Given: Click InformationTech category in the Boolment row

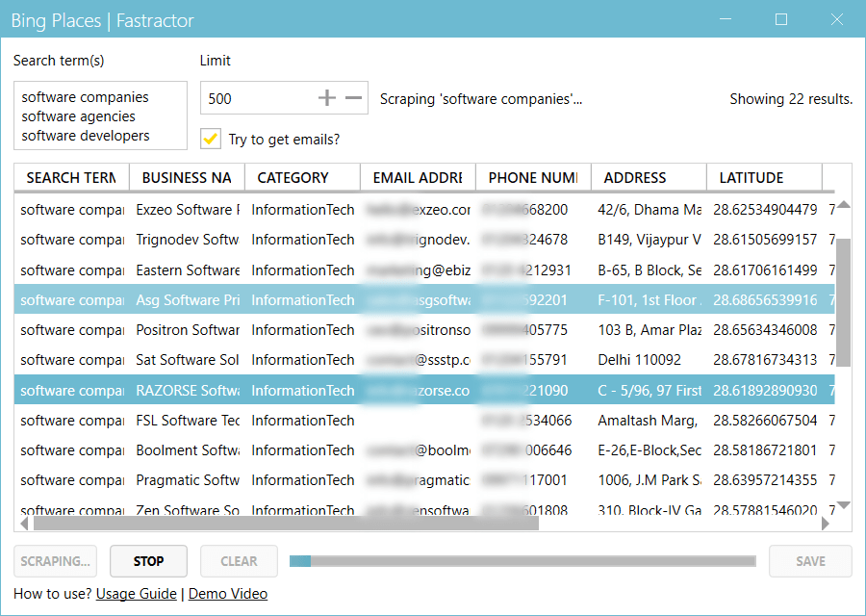Looking at the screenshot, I should coord(303,450).
